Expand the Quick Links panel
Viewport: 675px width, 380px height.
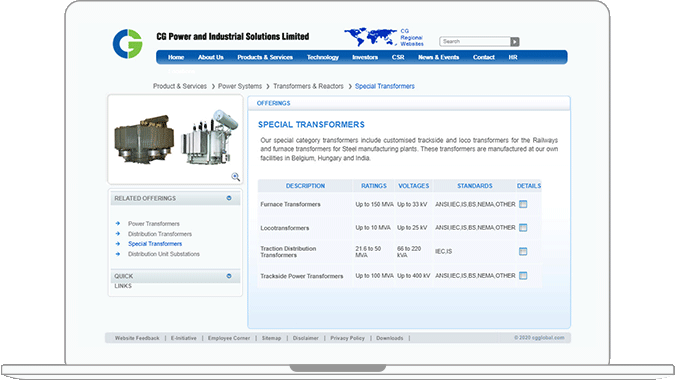[x=229, y=276]
